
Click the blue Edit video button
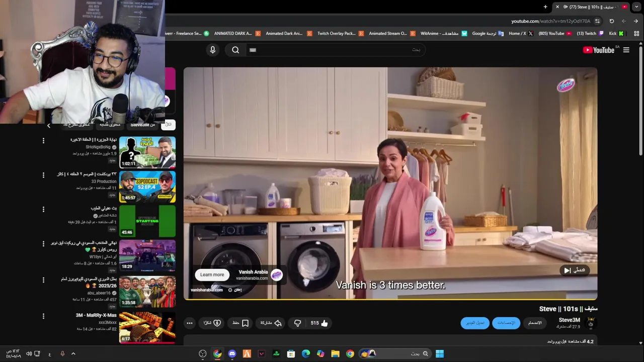click(x=475, y=323)
